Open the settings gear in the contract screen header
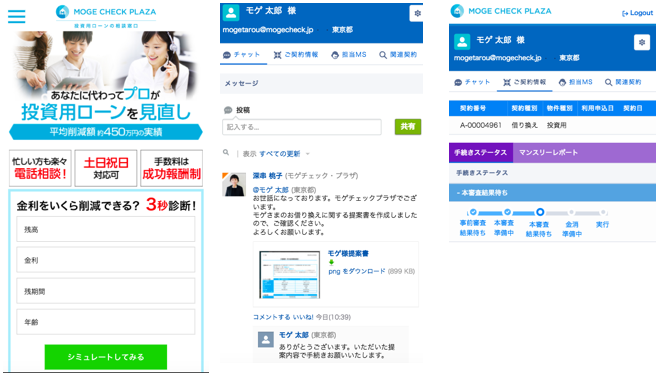 [x=642, y=42]
